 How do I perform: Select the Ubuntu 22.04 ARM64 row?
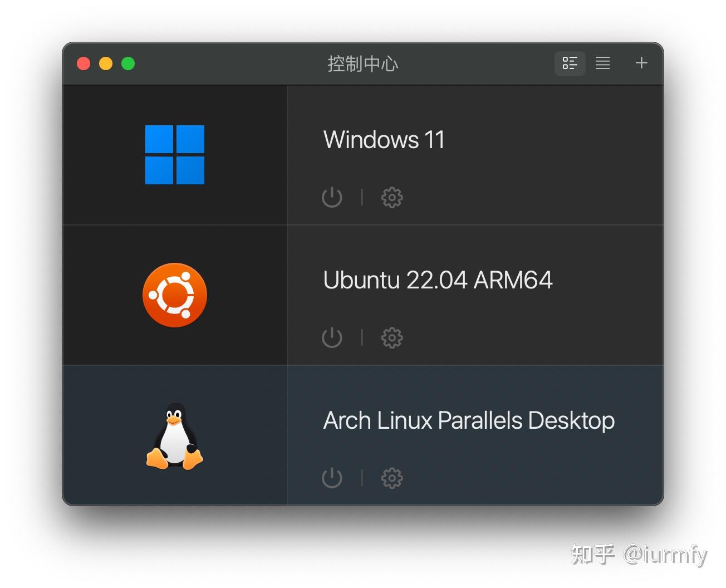click(x=437, y=280)
